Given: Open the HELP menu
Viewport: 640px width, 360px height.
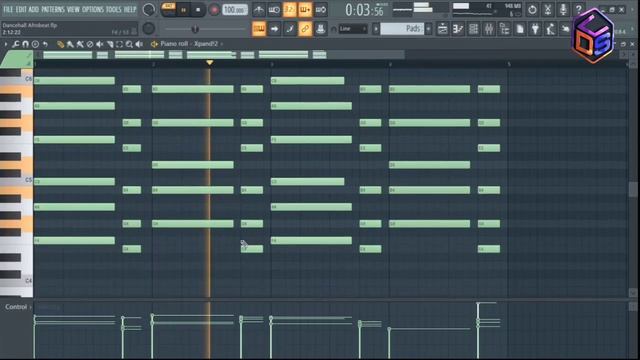Looking at the screenshot, I should pos(130,9).
